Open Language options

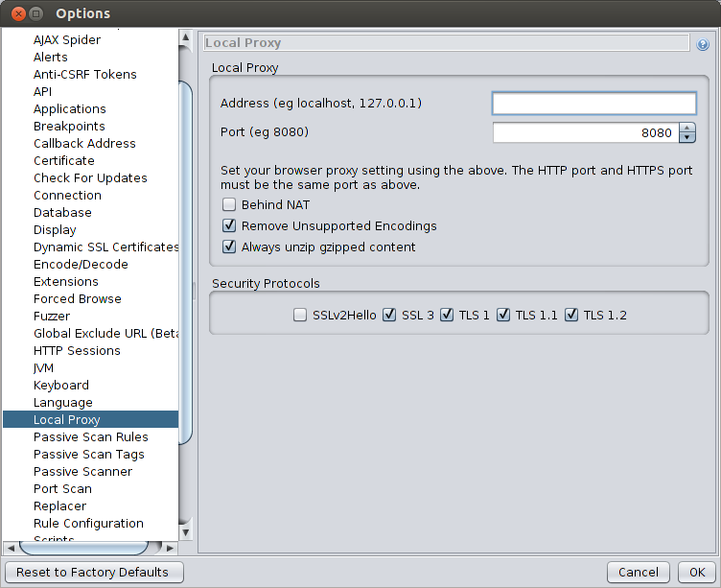63,402
